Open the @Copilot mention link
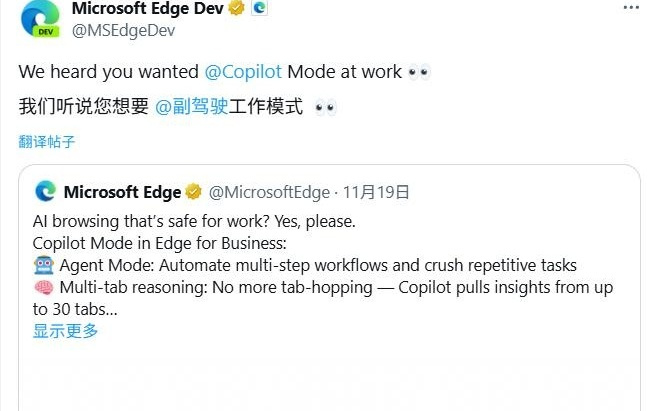The image size is (658, 411). pyautogui.click(x=243, y=72)
